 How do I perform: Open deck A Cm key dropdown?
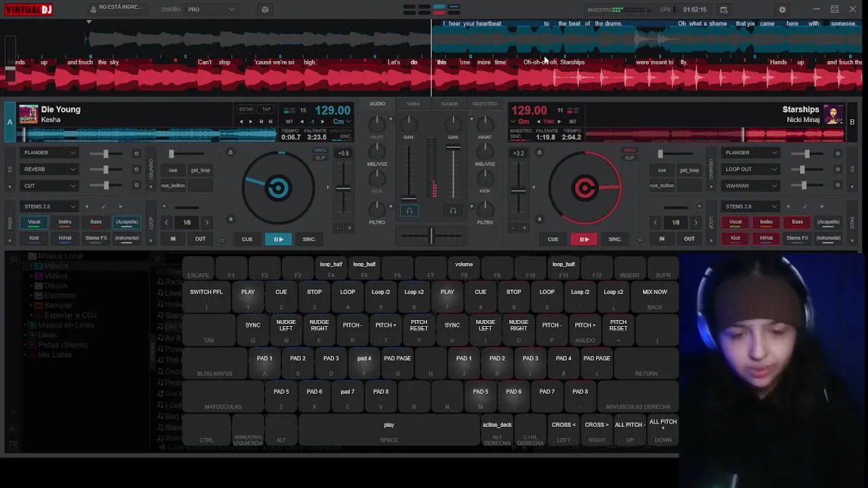coord(342,121)
